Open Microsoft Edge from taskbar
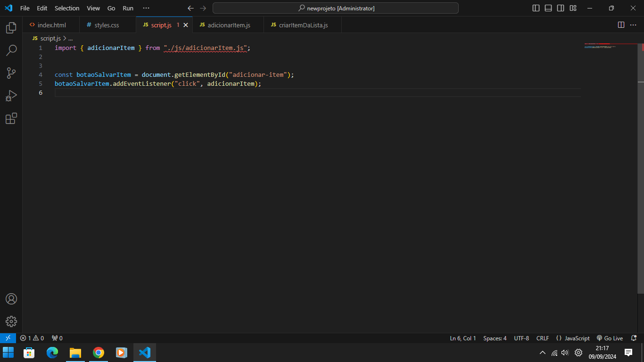Image resolution: width=644 pixels, height=362 pixels. [52, 353]
